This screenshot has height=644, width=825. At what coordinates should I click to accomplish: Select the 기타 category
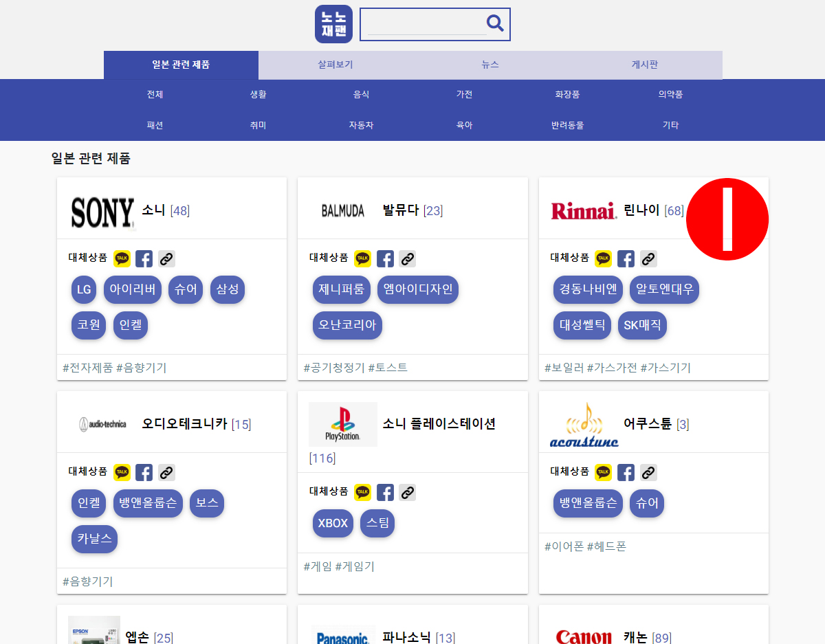pos(670,125)
